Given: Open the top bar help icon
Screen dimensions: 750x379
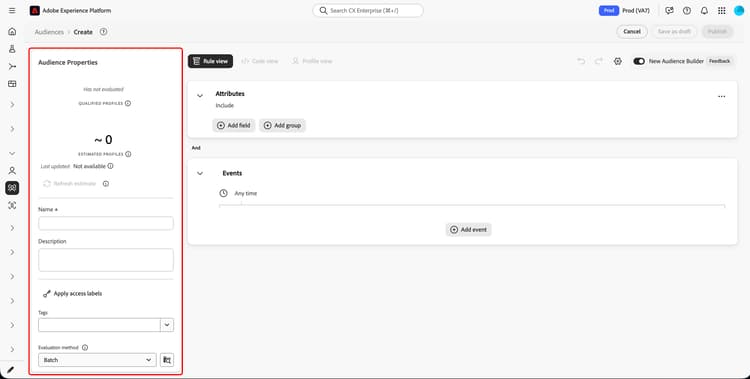Looking at the screenshot, I should (x=687, y=11).
